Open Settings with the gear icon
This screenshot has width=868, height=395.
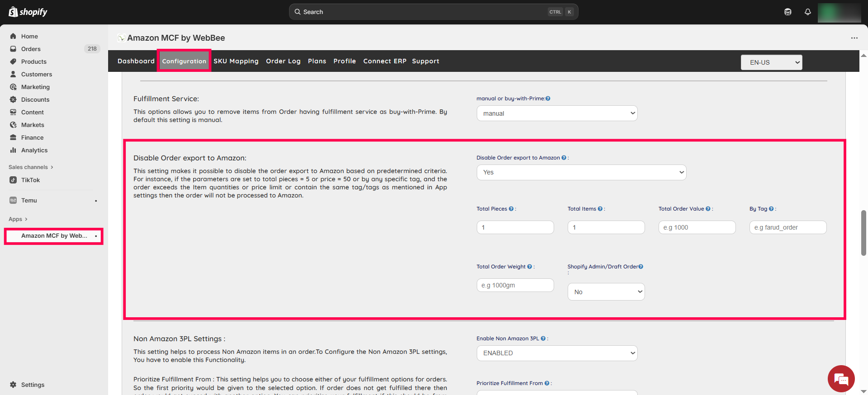click(13, 385)
